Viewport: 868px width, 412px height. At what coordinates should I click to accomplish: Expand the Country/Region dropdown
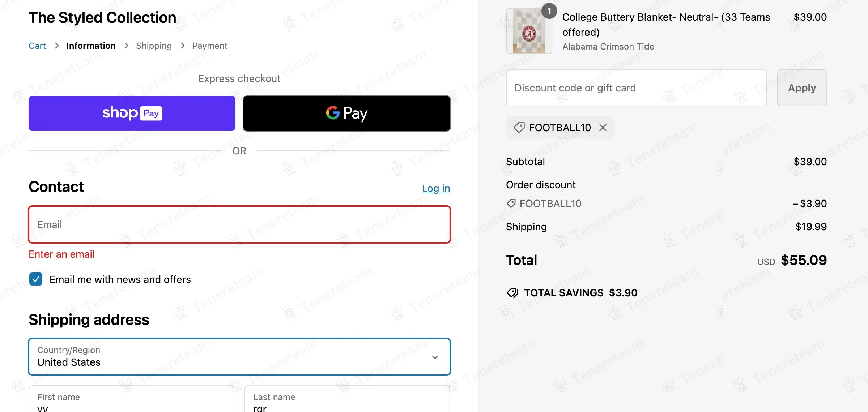[239, 357]
